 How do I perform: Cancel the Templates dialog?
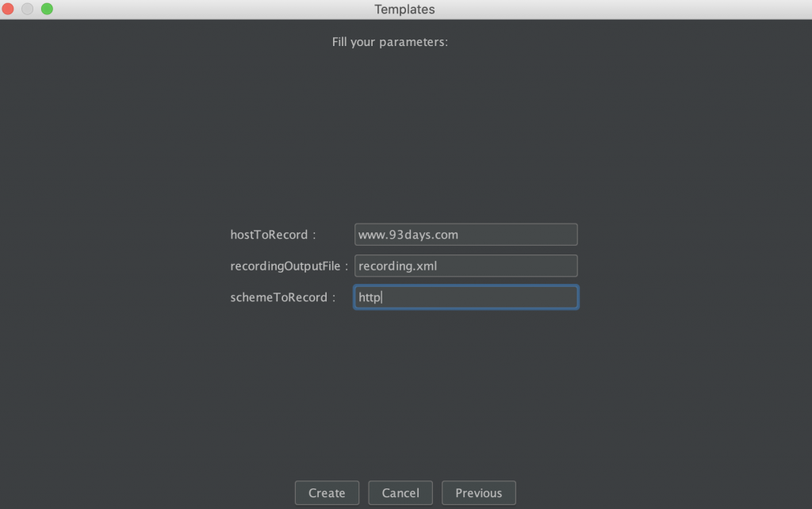click(x=400, y=492)
